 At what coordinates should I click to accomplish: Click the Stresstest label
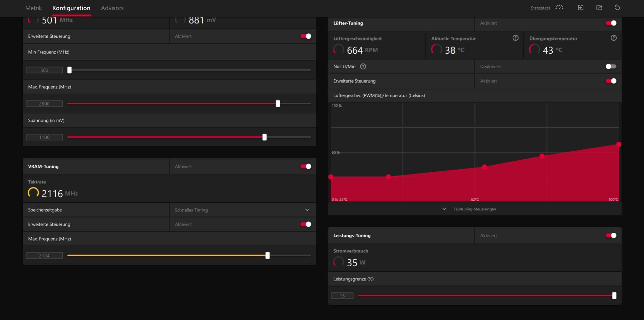pos(540,8)
